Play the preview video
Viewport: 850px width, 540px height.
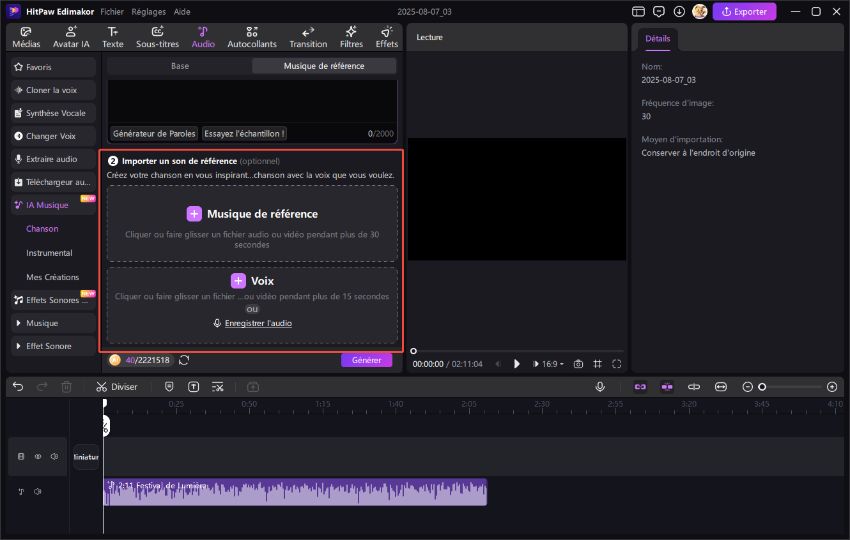[517, 364]
